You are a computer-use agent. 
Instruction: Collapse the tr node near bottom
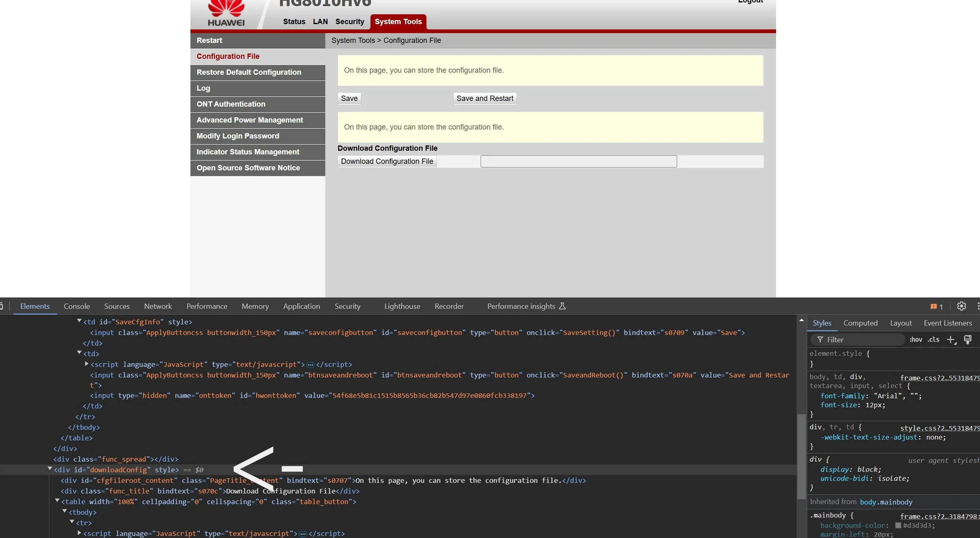point(72,522)
